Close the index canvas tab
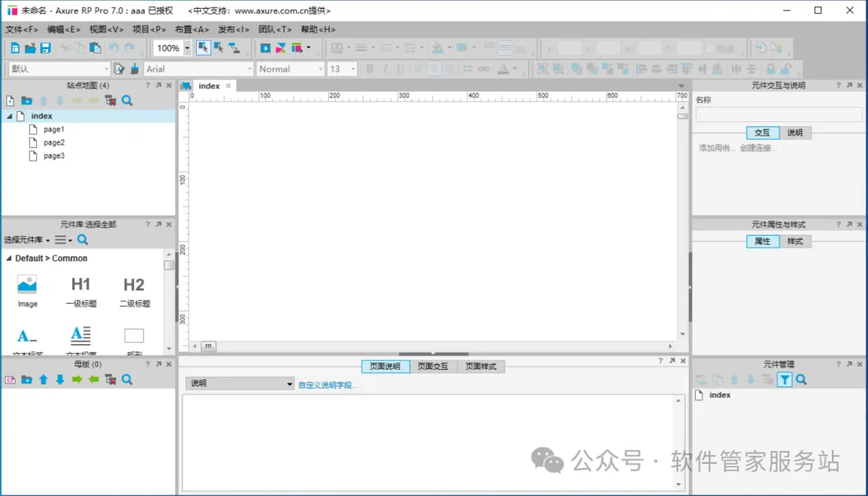This screenshot has height=496, width=868. point(228,86)
